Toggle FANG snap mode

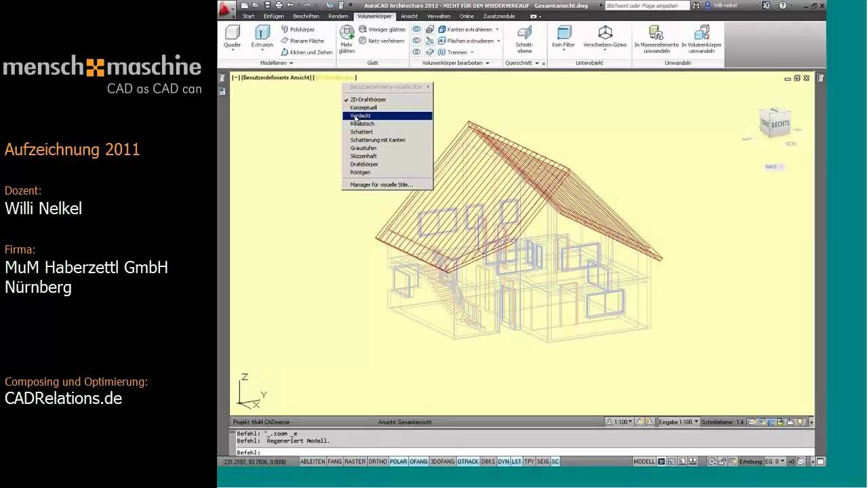[x=335, y=462]
